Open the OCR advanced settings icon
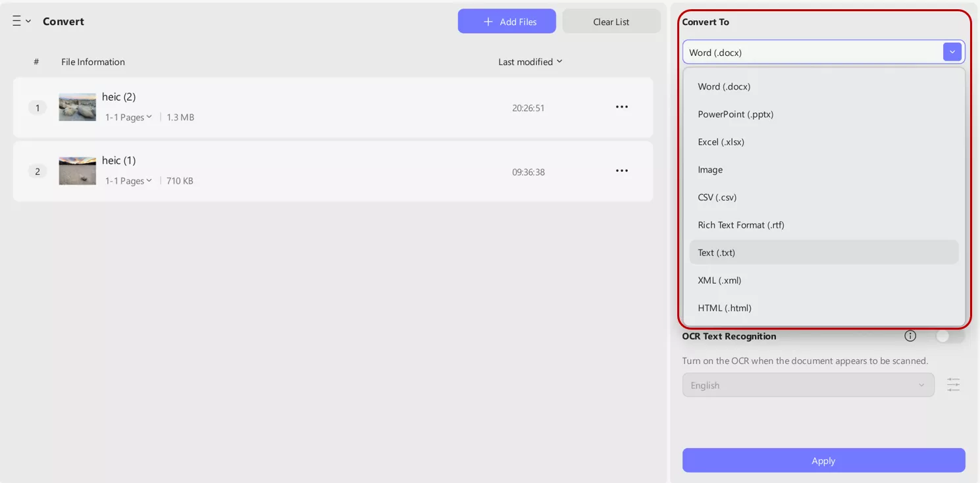The width and height of the screenshot is (980, 483). (953, 385)
